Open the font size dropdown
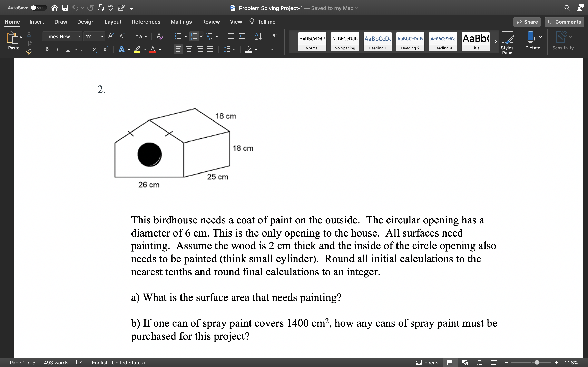588x367 pixels. pyautogui.click(x=102, y=36)
